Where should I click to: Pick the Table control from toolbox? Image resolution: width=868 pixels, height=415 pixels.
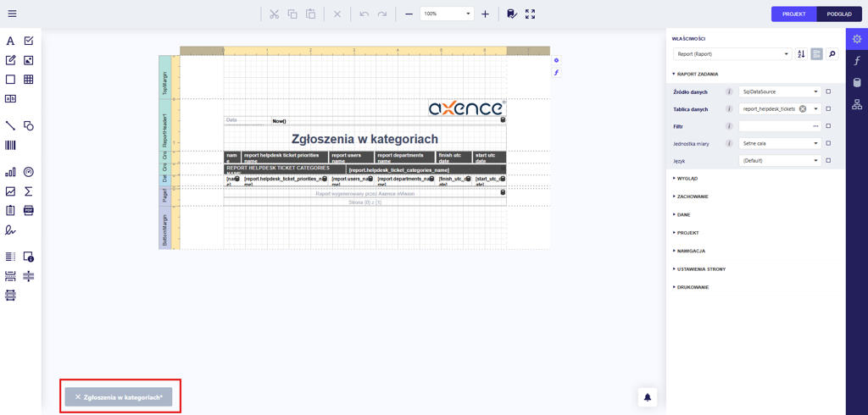(29, 80)
